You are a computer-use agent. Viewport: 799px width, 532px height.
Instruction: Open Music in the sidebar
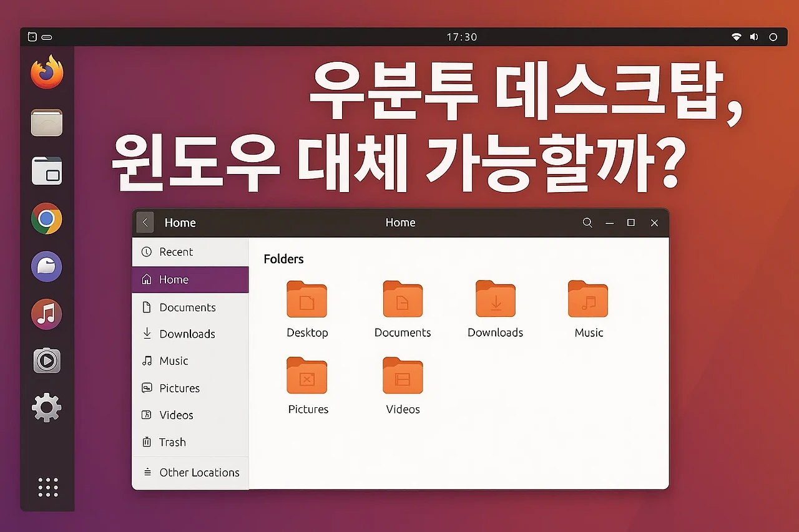(x=190, y=360)
